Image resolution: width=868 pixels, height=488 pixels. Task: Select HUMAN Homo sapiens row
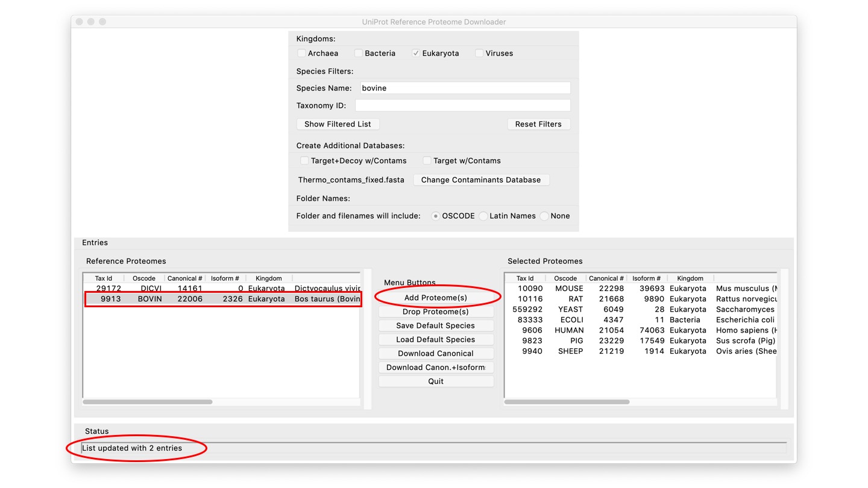(641, 330)
